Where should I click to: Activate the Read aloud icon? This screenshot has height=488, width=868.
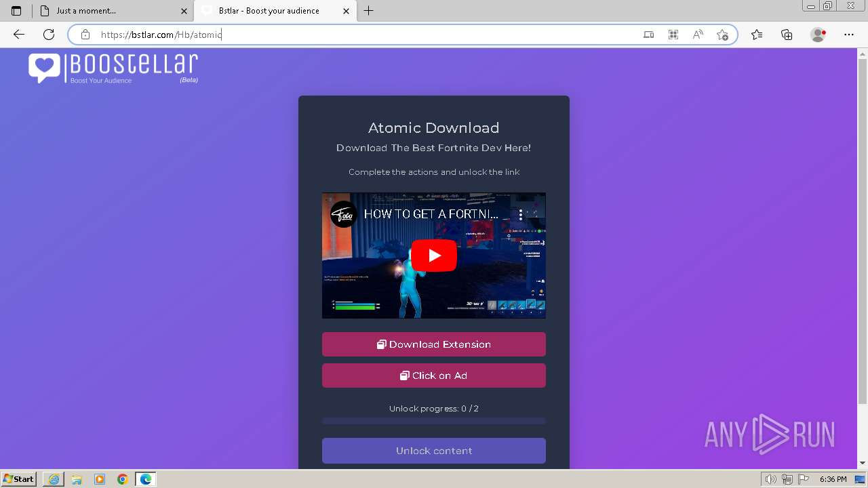pyautogui.click(x=698, y=35)
